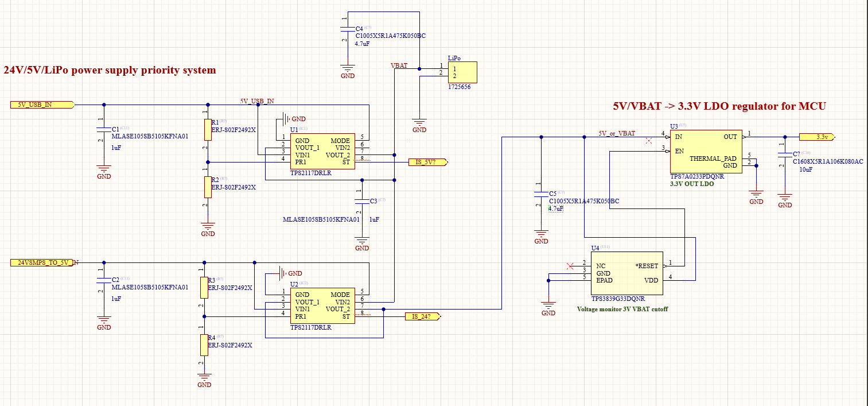Select the U3 LDO regulator body
868x406 pixels.
[706, 152]
